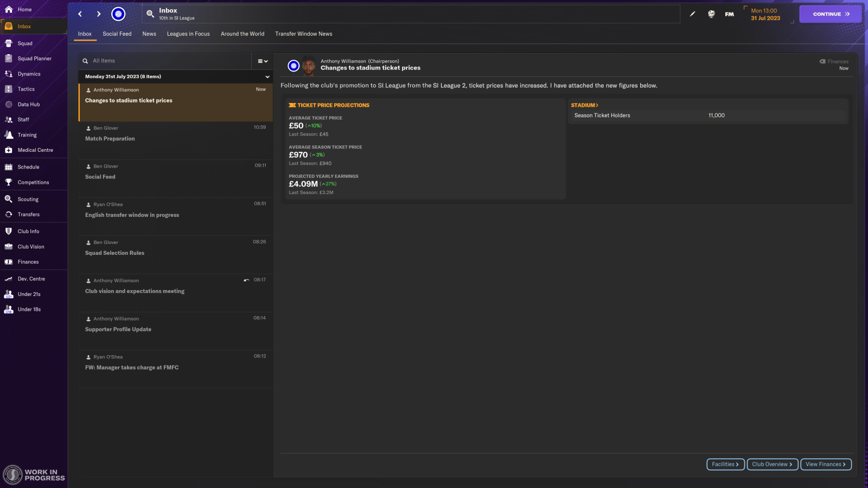
Task: Open the Medical Centre from sidebar
Action: coord(34,150)
